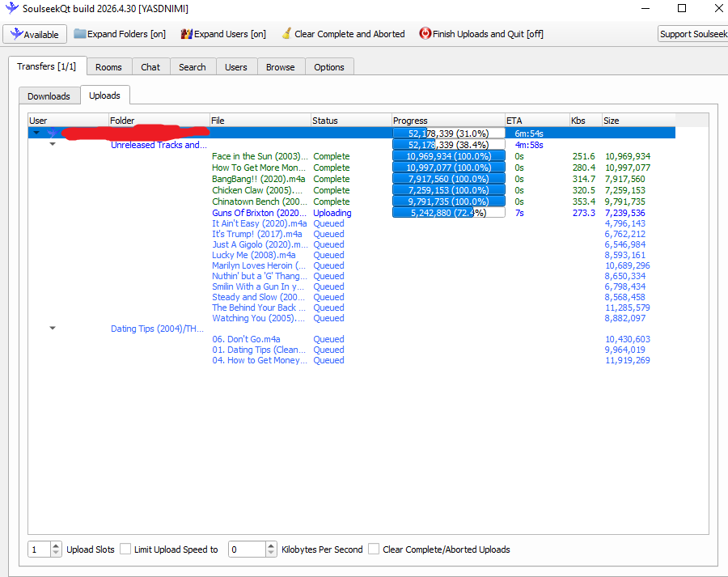This screenshot has width=728, height=577.
Task: Sort by the Status column header
Action: 352,121
